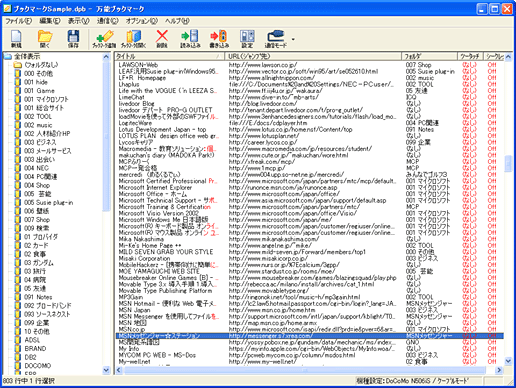
Task: Select MILD SEVEN GRAB YOUR STYLE row
Action: (309, 252)
